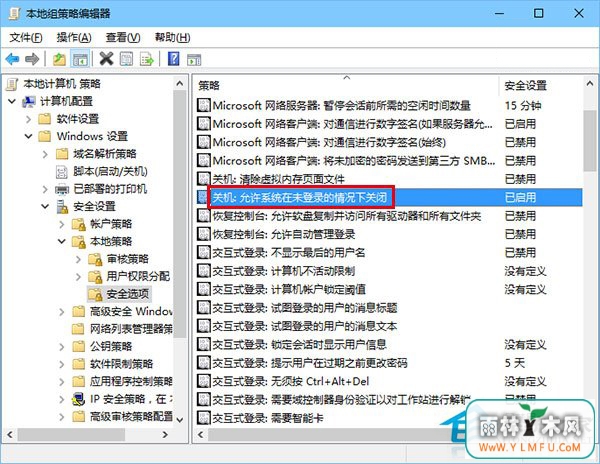600x464 pixels.
Task: Click the 5 天 setting value
Action: pyautogui.click(x=515, y=363)
